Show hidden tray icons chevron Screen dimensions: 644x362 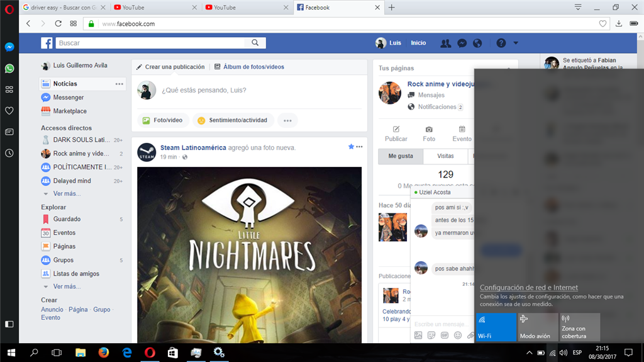pos(530,353)
